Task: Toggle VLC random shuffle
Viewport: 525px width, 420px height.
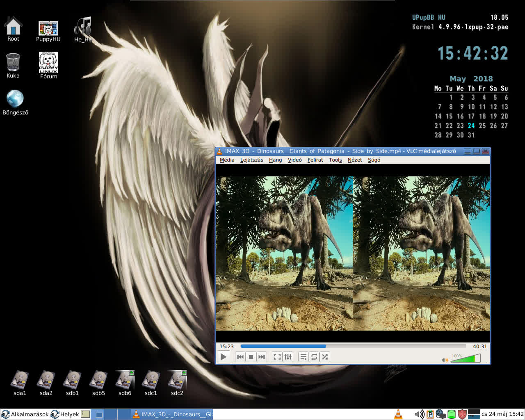Action: [x=325, y=357]
